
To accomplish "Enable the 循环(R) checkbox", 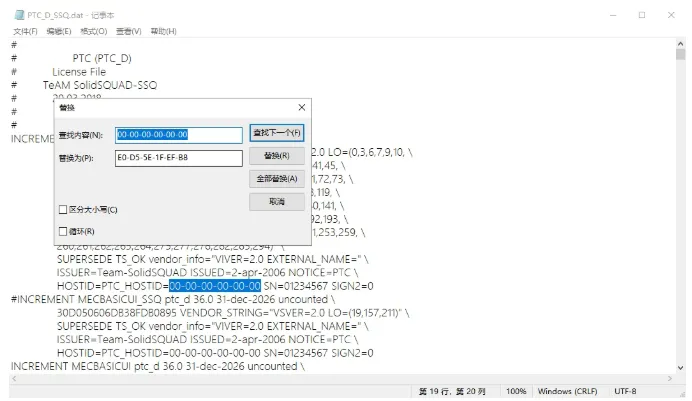I will pyautogui.click(x=63, y=231).
